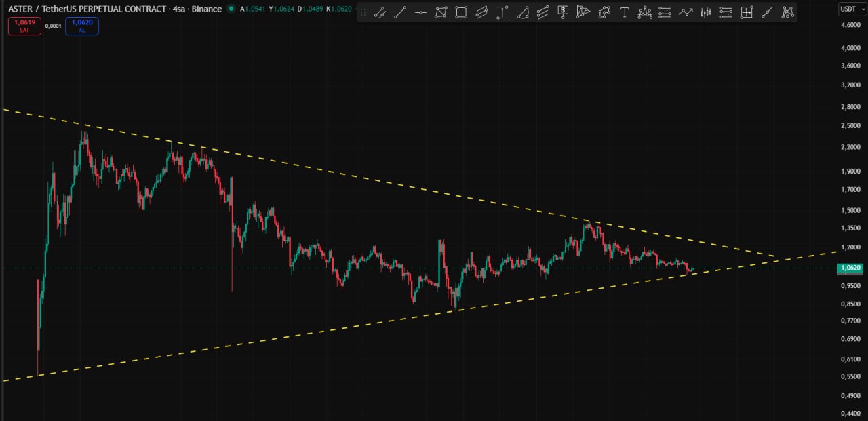
Task: Select the last diagonal line with center node
Action: point(767,12)
